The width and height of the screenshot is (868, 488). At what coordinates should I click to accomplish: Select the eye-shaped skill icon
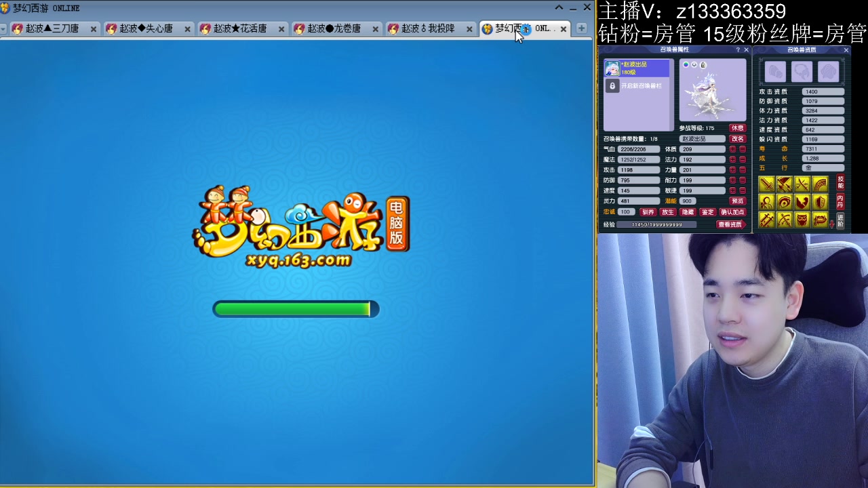785,202
